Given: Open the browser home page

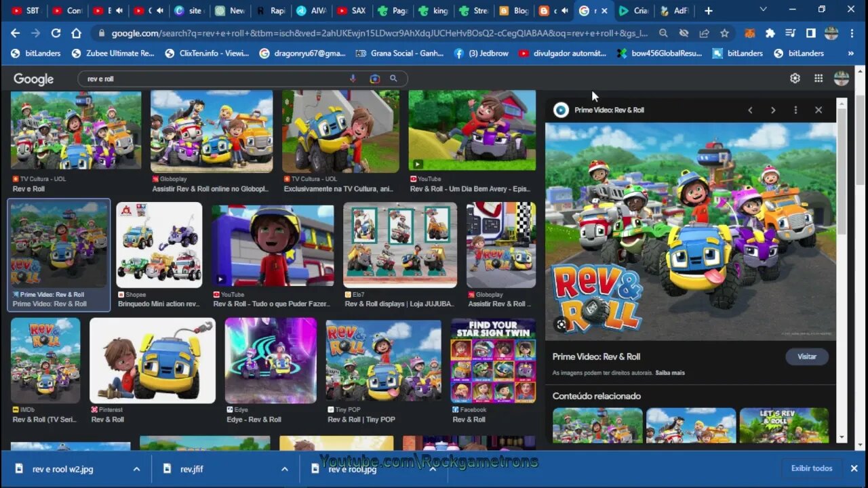Looking at the screenshot, I should [x=76, y=33].
